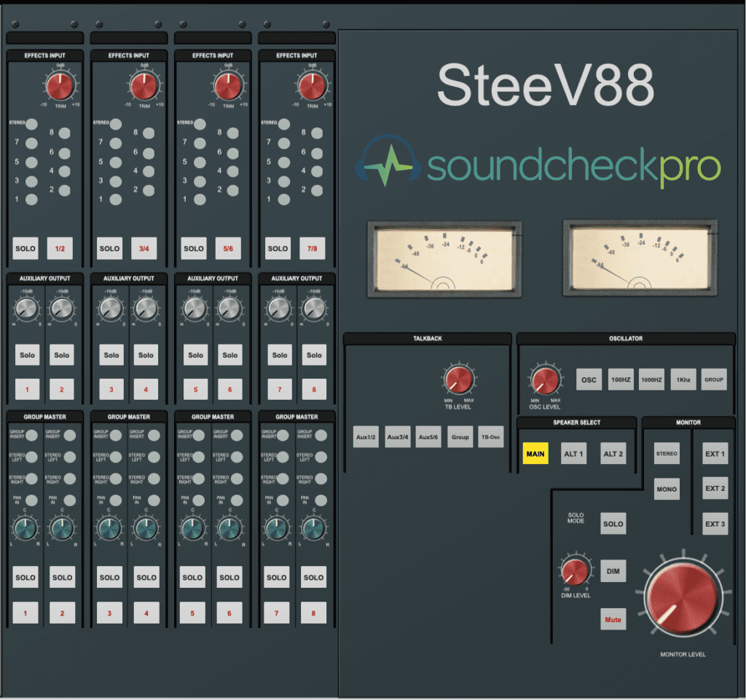Click SOLO next to the 1/2 button
This screenshot has height=700, width=746.
coord(25,248)
